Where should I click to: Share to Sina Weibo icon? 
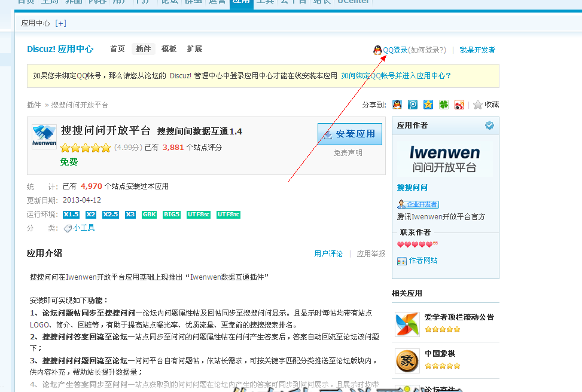point(459,105)
